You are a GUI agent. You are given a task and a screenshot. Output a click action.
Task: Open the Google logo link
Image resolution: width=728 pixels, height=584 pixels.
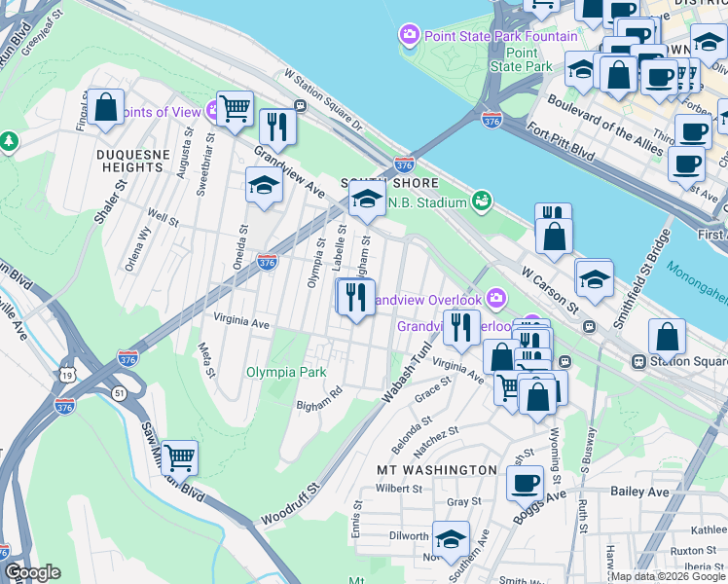[x=33, y=573]
